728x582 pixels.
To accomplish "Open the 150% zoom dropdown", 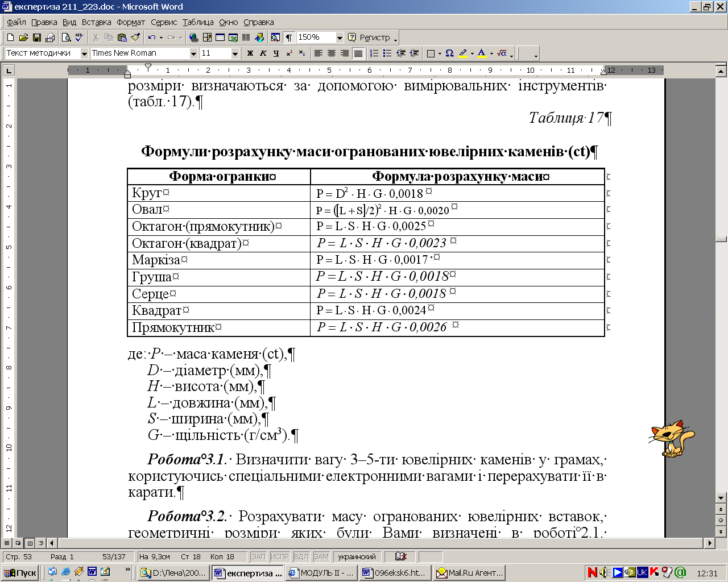I will pos(340,38).
